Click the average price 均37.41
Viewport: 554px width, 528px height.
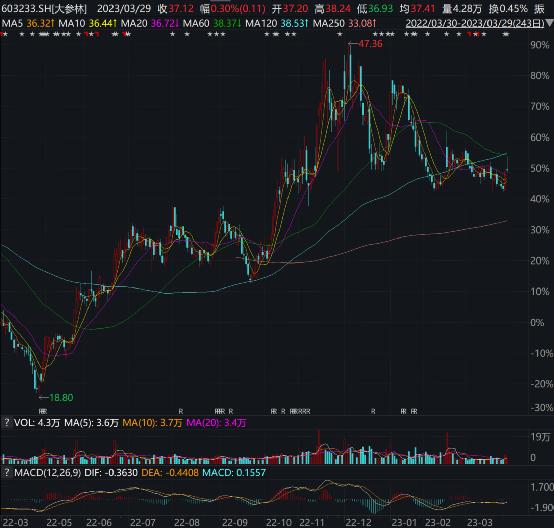[417, 8]
